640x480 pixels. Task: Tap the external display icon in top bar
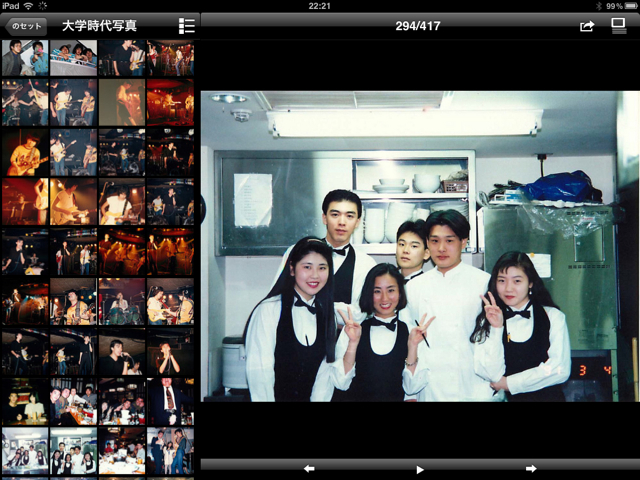tap(619, 26)
